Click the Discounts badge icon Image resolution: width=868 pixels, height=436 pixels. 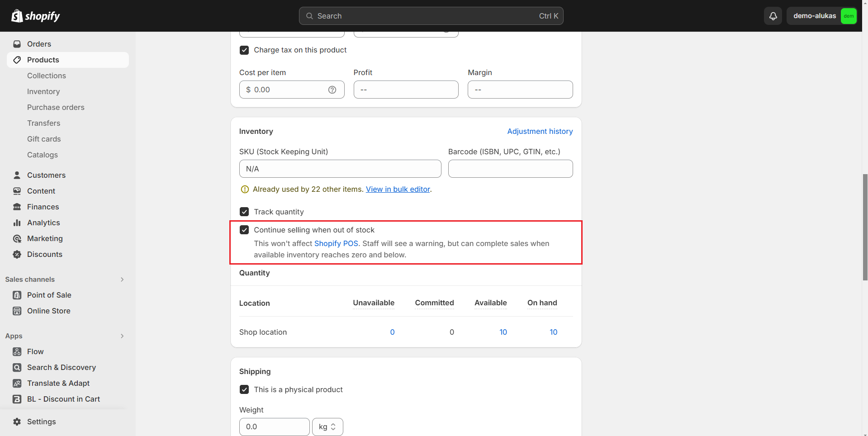(17, 254)
